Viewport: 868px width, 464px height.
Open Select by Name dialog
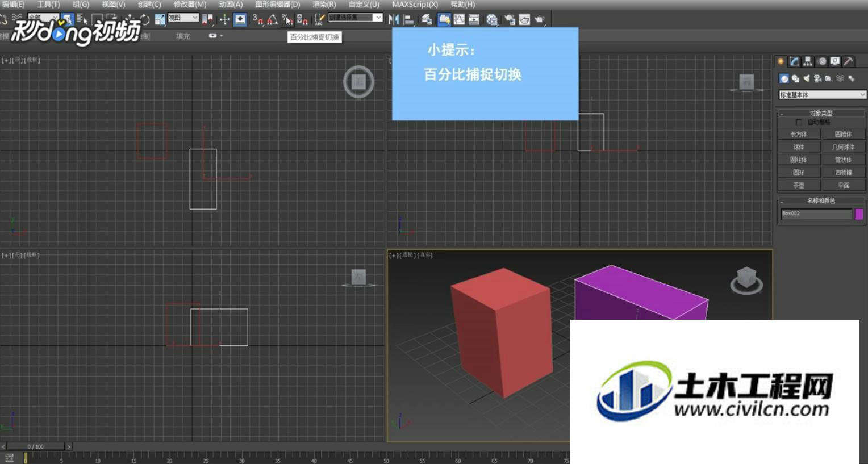click(81, 19)
